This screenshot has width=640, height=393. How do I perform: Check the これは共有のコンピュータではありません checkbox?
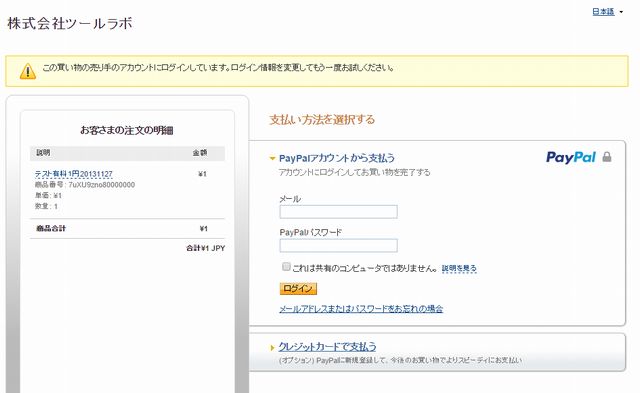click(286, 267)
